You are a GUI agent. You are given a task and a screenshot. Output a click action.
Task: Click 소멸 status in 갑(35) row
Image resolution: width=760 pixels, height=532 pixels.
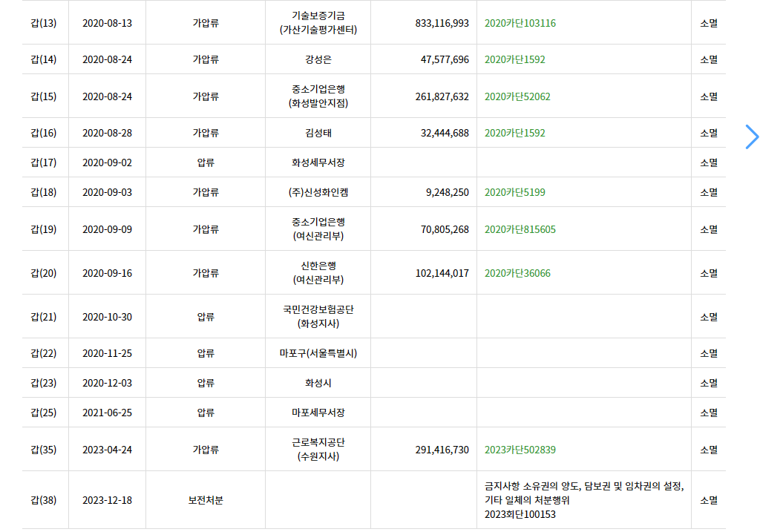point(709,450)
